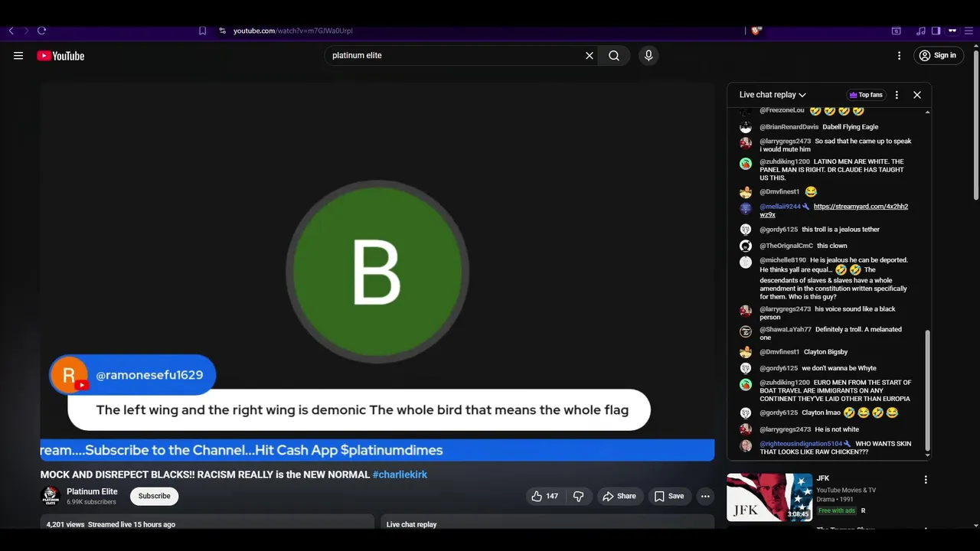Reload the page with the browser refresh icon
The image size is (980, 551).
(41, 31)
